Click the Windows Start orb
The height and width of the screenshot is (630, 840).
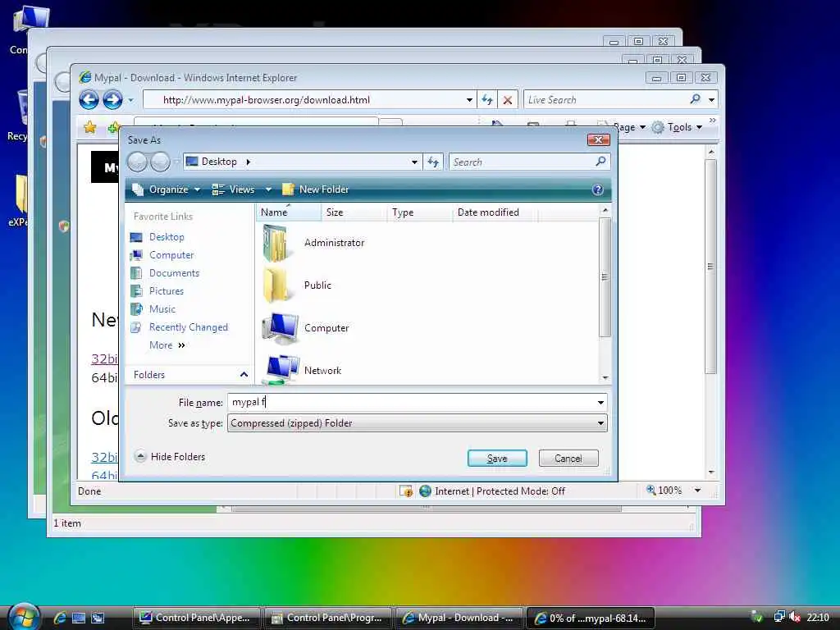[x=24, y=617]
